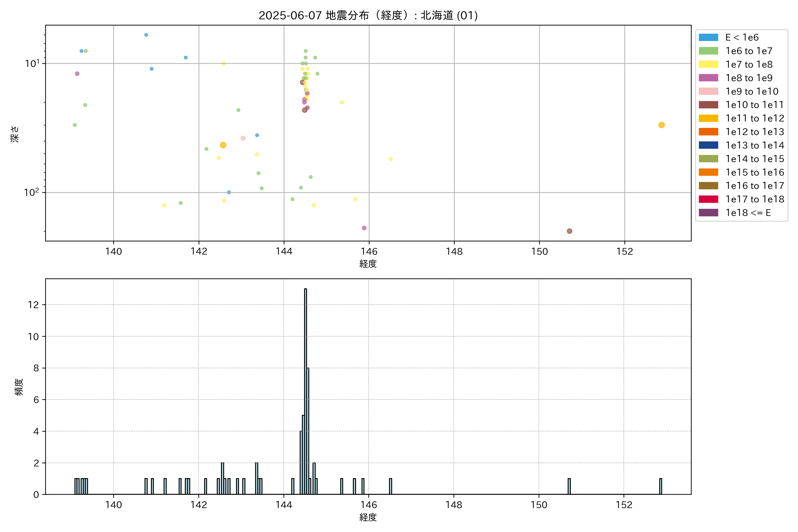Click the 1e11 to 1e12 legend text
The image size is (798, 532).
[755, 118]
